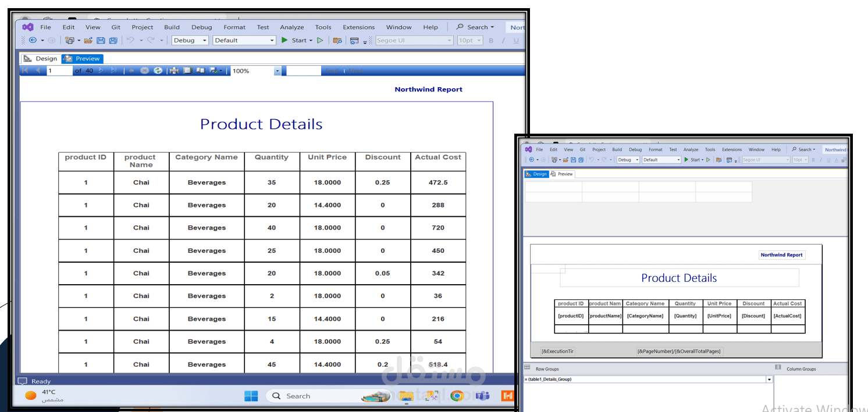The height and width of the screenshot is (412, 868).
Task: Click current page number field in preview
Action: coord(59,70)
